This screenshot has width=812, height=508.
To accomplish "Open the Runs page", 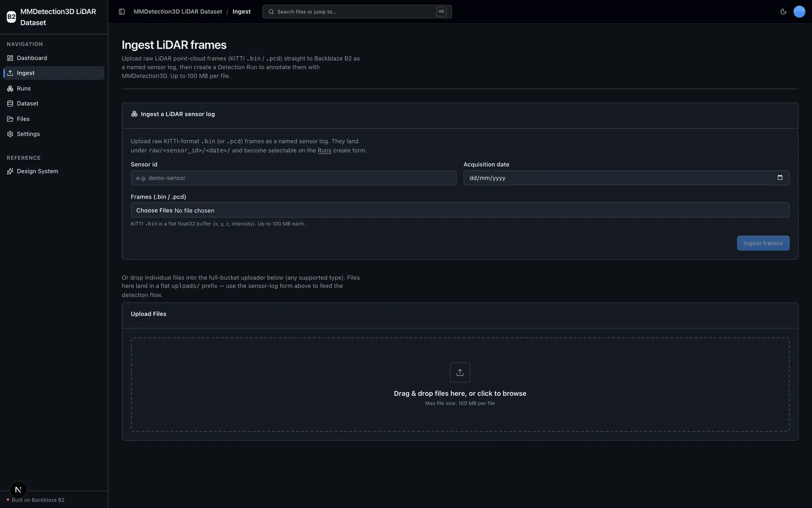I will pos(54,88).
